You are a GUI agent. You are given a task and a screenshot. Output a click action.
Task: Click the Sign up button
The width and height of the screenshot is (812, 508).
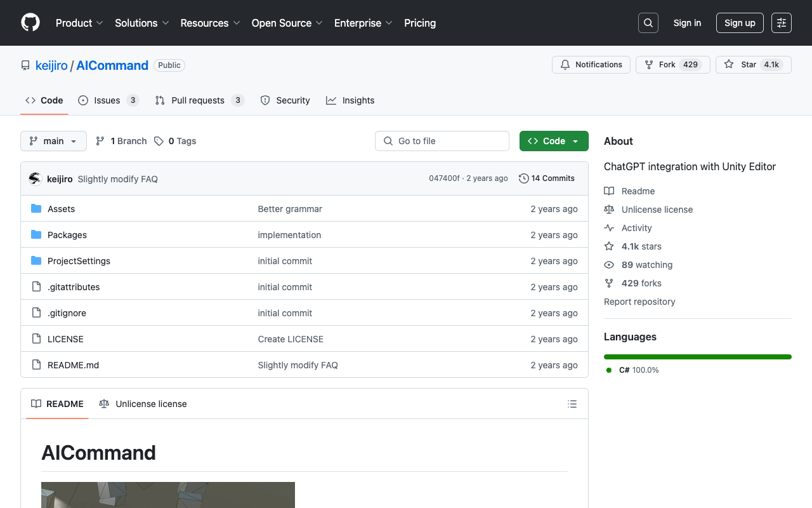pyautogui.click(x=740, y=23)
